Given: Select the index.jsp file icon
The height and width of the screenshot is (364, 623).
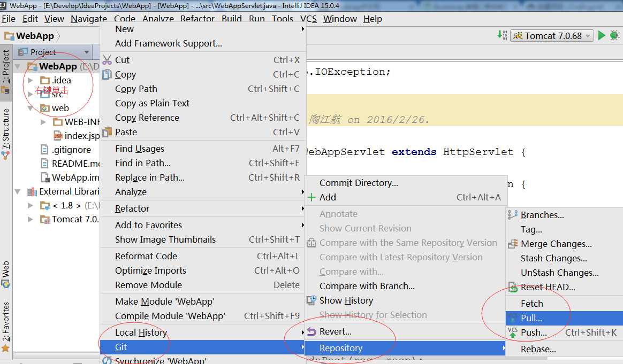Looking at the screenshot, I should 58,135.
